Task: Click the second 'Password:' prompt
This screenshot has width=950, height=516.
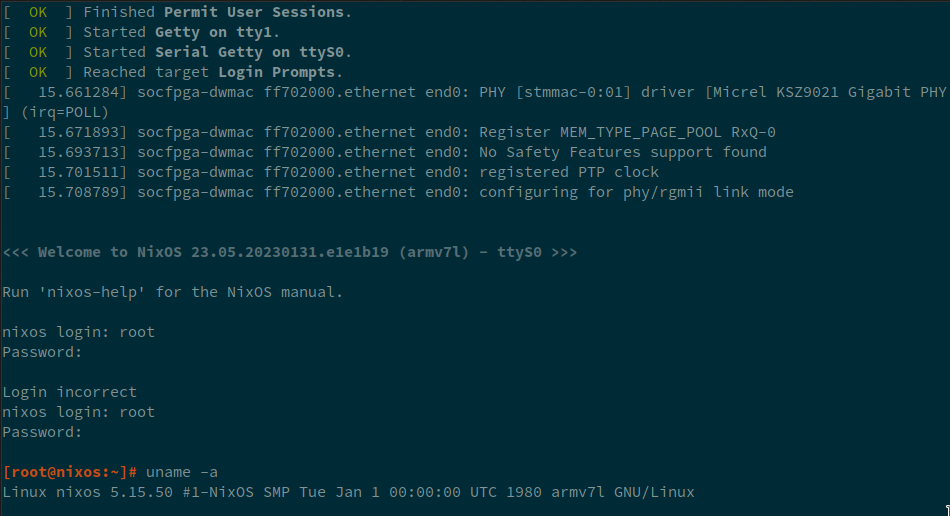Action: pos(42,432)
